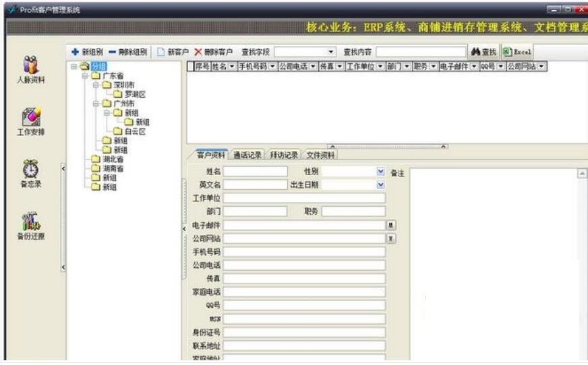Open the 手机号码 column filter dropdown

click(272, 67)
